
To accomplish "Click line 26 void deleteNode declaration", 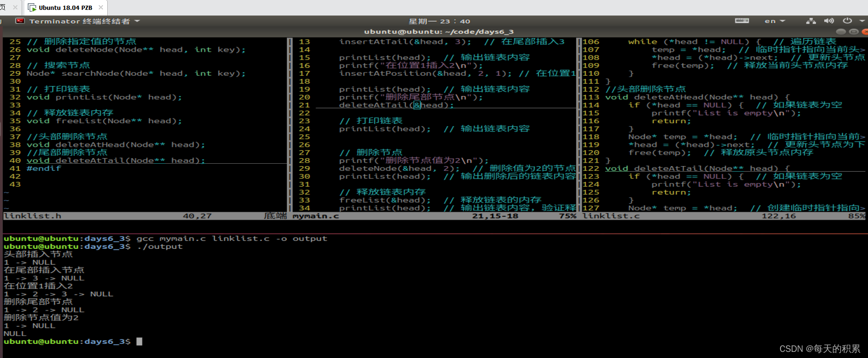I will (x=136, y=50).
